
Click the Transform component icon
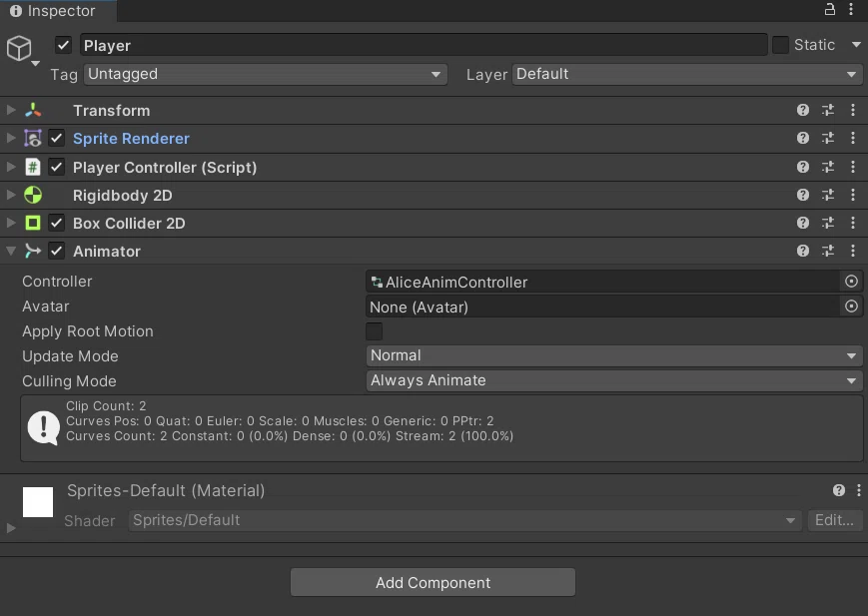coord(33,110)
